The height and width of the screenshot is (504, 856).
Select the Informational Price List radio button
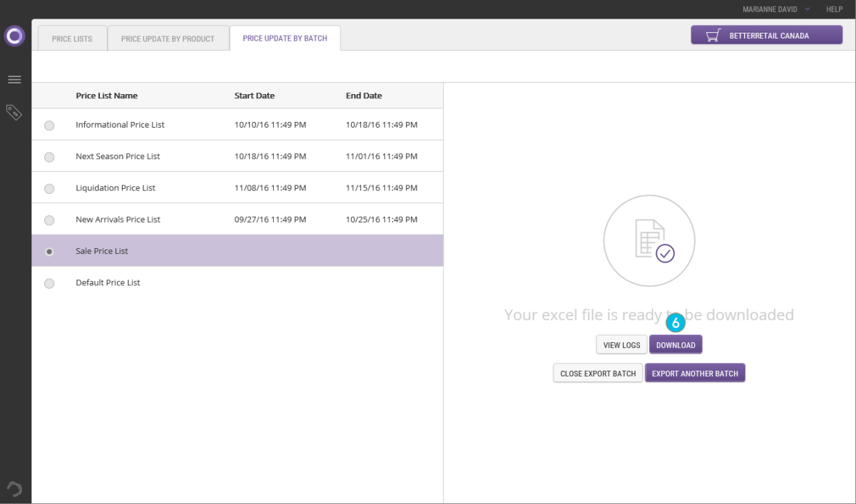tap(49, 125)
